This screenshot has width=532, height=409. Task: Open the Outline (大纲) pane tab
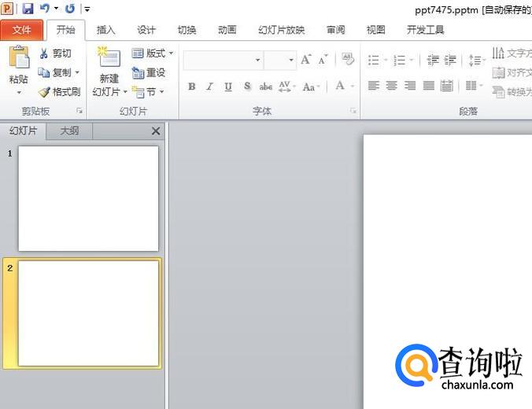tap(69, 131)
